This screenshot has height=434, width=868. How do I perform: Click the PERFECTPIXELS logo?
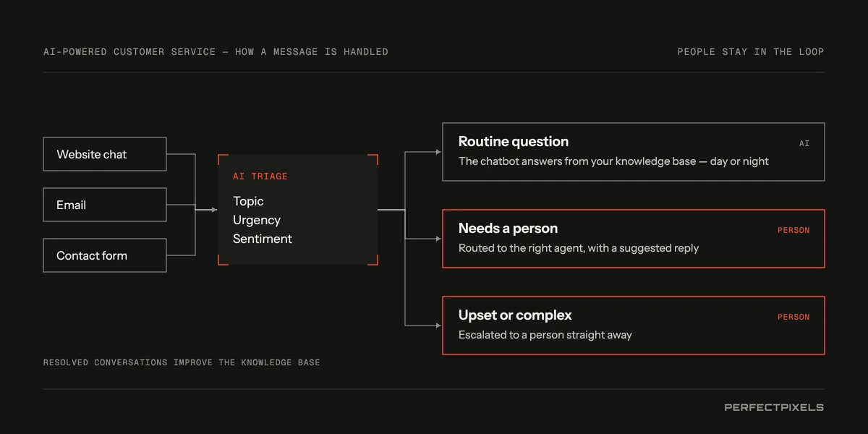pos(774,407)
